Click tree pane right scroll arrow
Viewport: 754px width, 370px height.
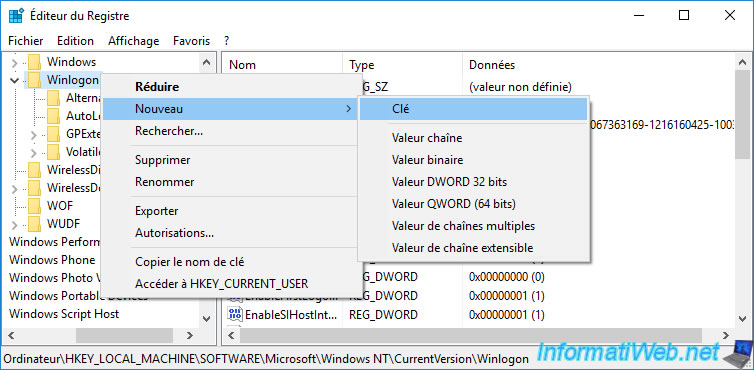190,335
